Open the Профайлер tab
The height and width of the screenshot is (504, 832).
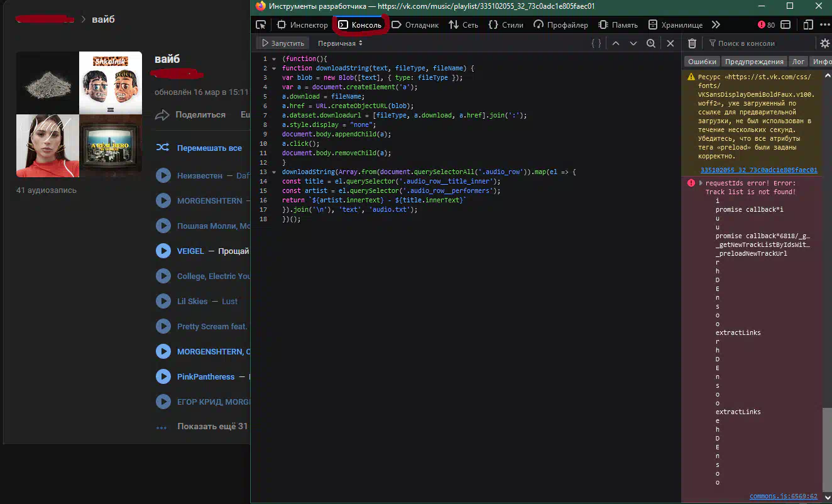coord(561,25)
